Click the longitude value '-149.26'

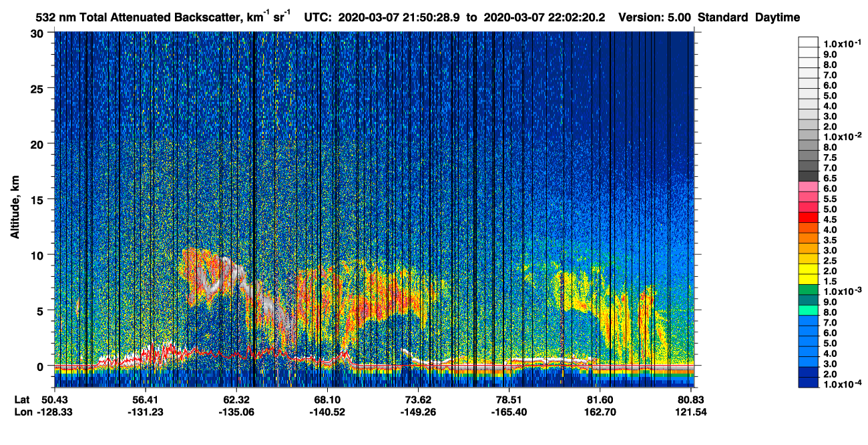pos(418,412)
